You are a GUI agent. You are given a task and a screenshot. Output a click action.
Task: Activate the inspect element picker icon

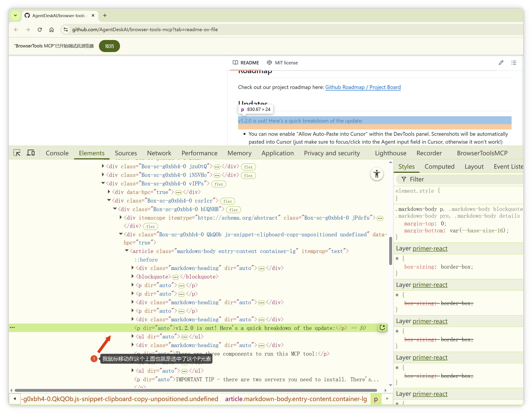coord(17,153)
